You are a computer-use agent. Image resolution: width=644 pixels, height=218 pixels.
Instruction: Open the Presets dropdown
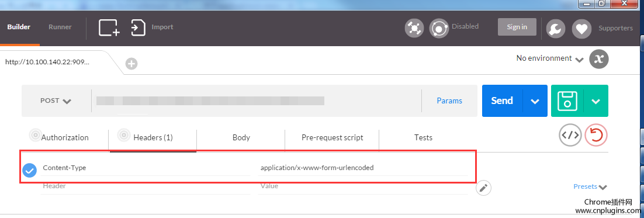click(x=590, y=187)
